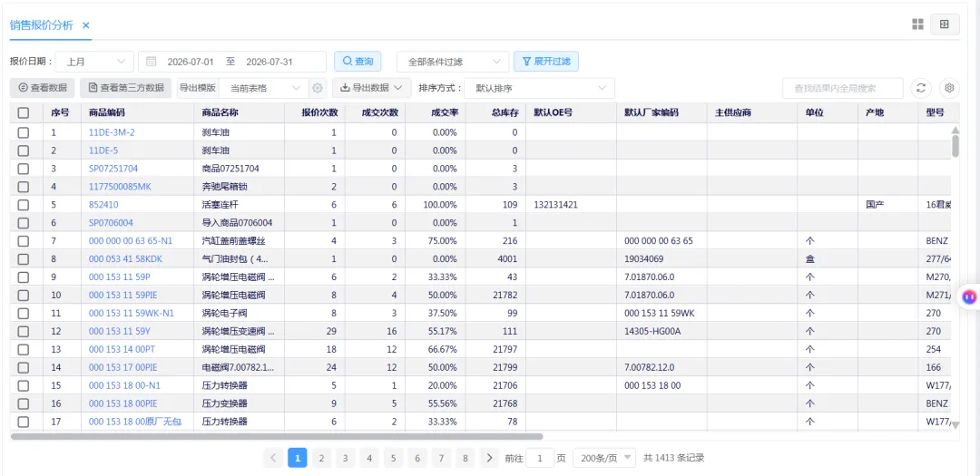980x476 pixels.
Task: Check the row for 11DE-5
Action: coord(23,151)
